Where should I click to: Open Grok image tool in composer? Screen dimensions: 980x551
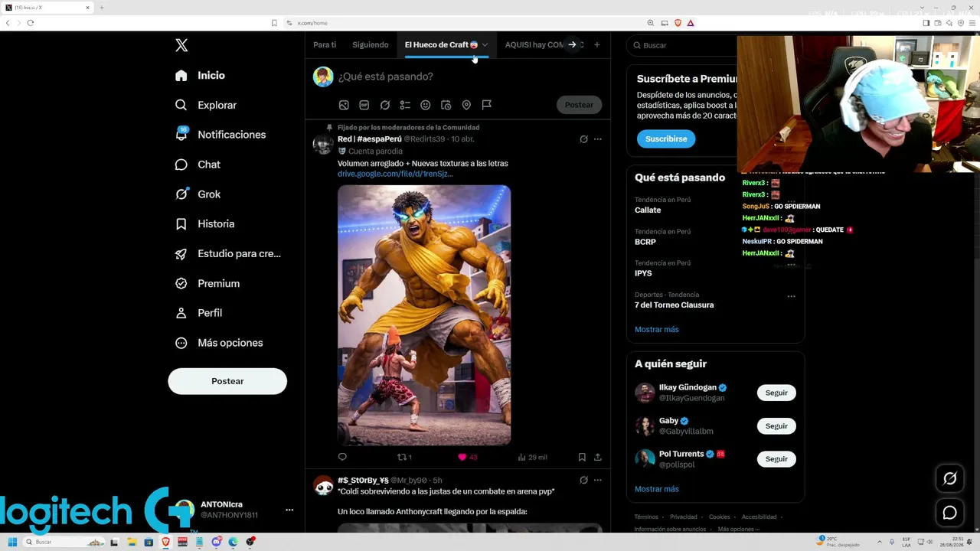tap(385, 105)
